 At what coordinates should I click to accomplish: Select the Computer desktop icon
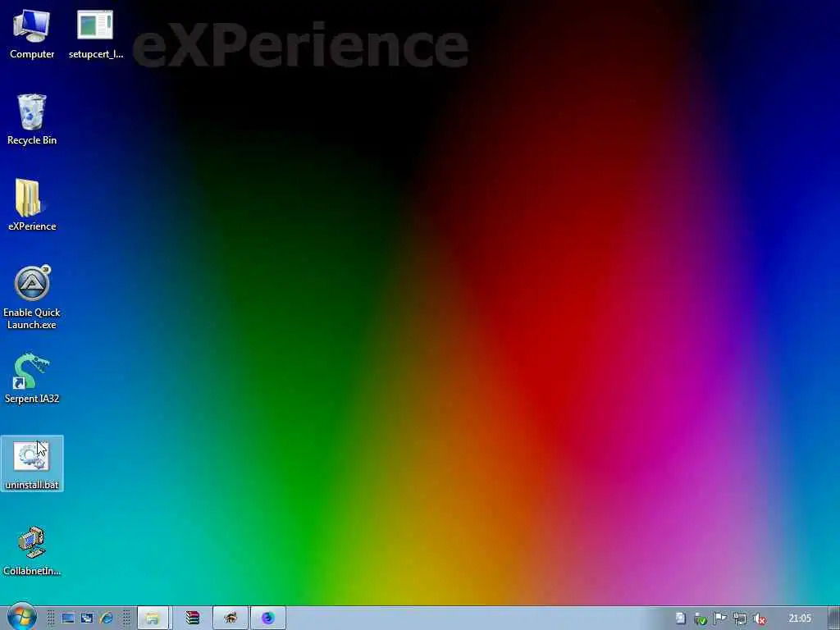[32, 34]
